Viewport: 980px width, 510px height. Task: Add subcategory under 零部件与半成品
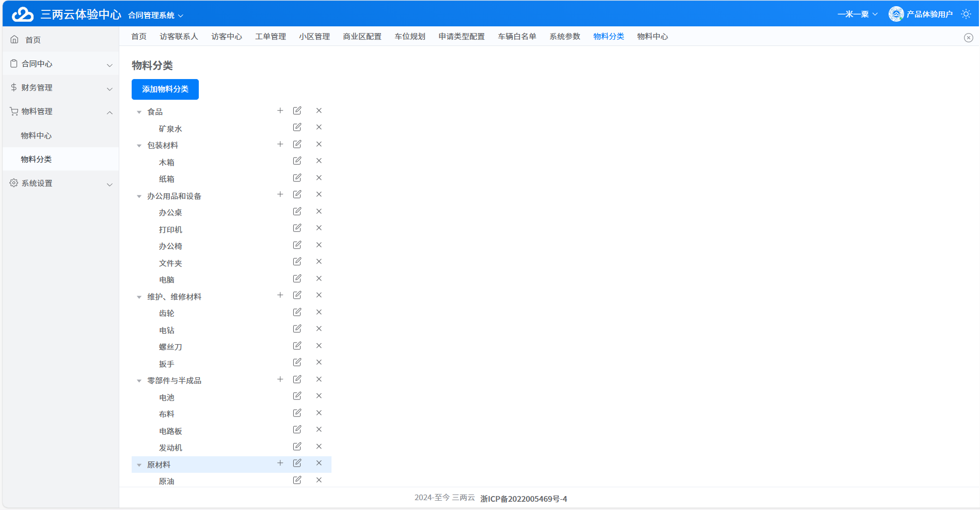[280, 379]
